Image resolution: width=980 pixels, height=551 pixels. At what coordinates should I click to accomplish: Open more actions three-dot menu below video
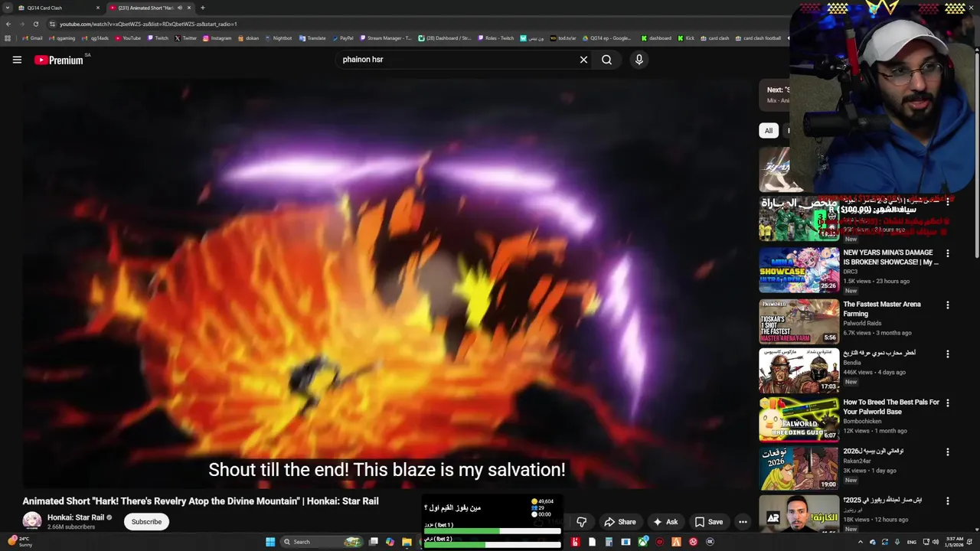tap(743, 522)
